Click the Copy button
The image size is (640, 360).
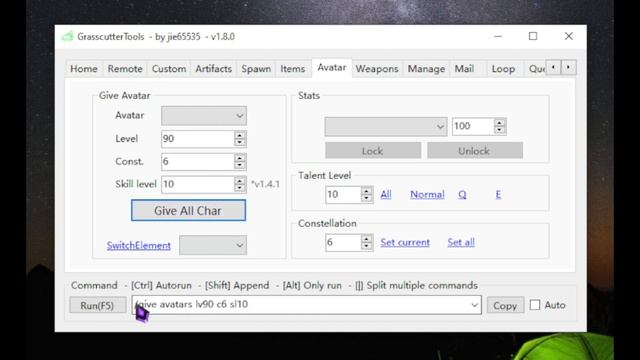click(x=505, y=305)
